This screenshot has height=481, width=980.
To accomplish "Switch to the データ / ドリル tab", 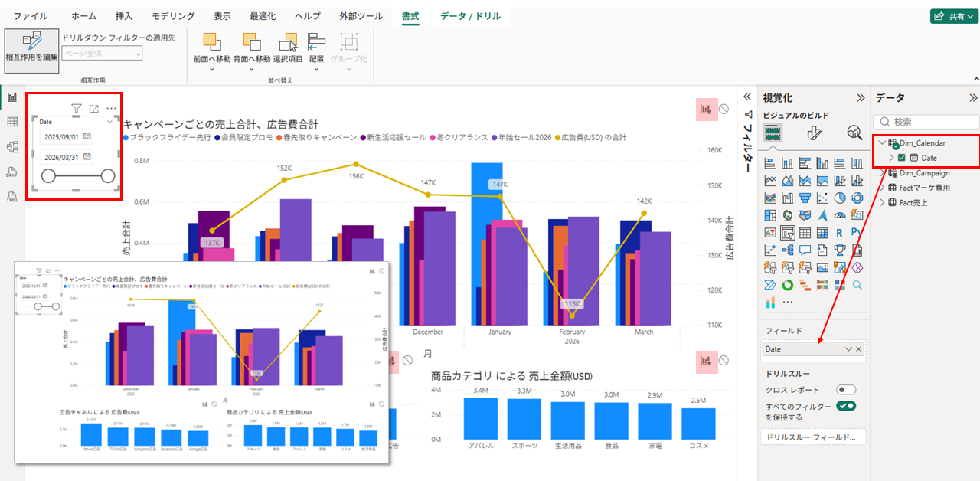I will point(470,16).
